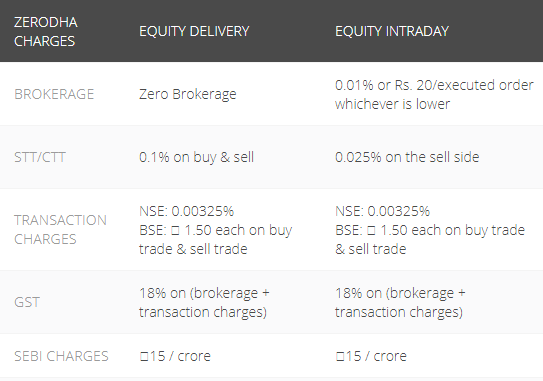Select the STT/CTT row label
This screenshot has height=381, width=543.
coord(40,157)
